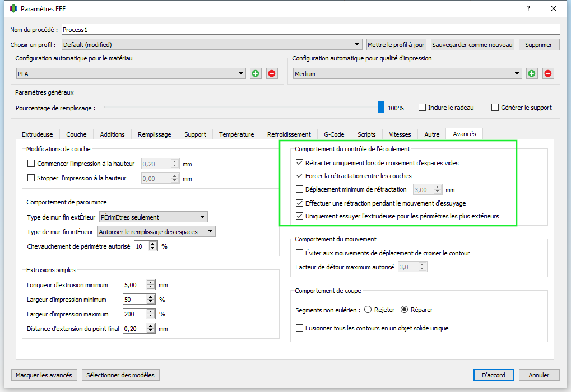Open the Choisir un profil dropdown

point(212,44)
